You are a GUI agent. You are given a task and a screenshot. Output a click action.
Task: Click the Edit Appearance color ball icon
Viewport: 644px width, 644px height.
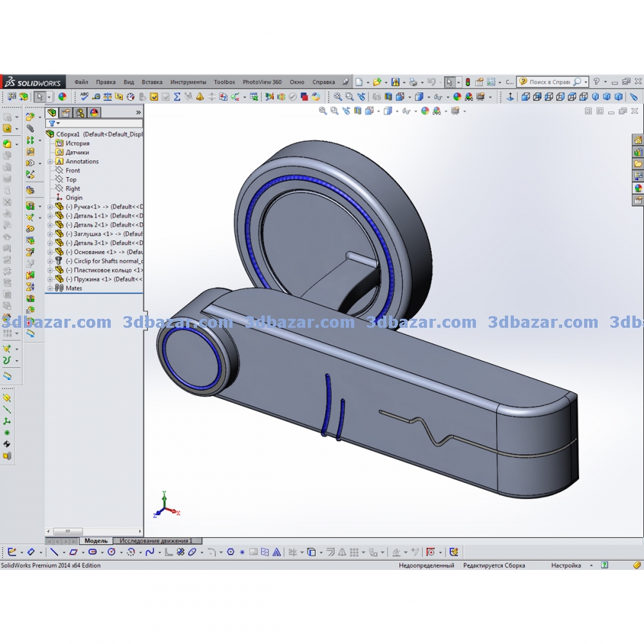point(62,97)
